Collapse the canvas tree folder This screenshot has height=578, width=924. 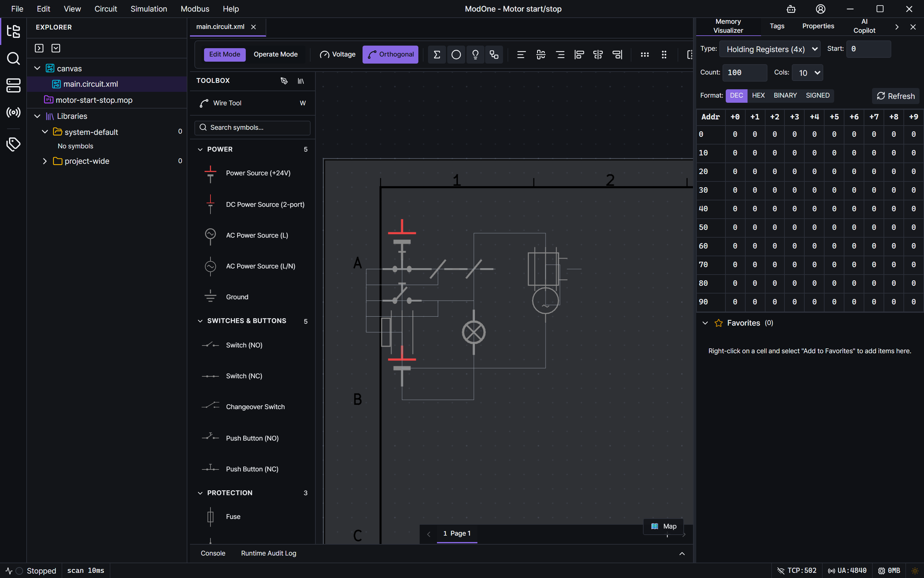tap(37, 68)
